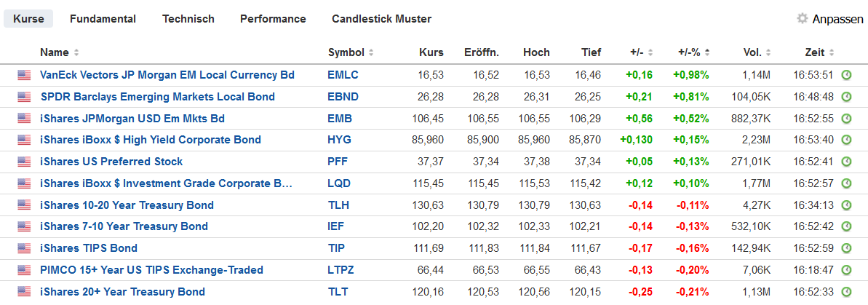Click US flag icon beside SPDR Barclays
Viewport: 868px width, 305px height.
[25, 97]
